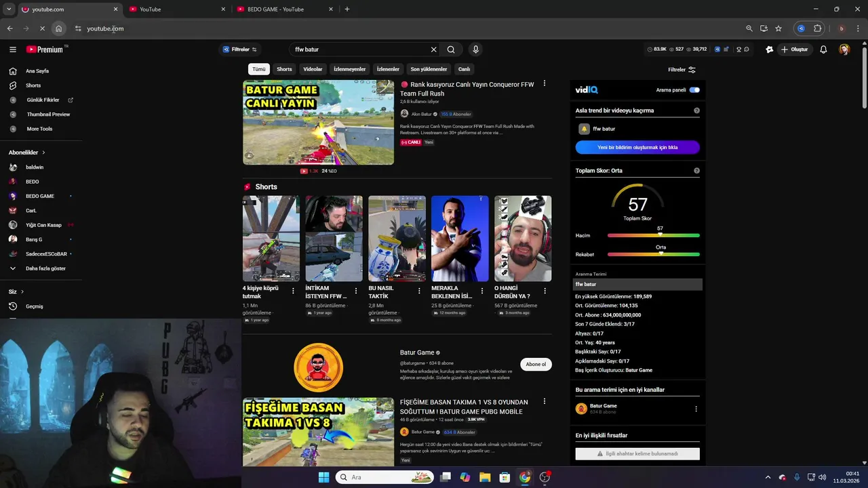Click Chrome address bar youtube.com
This screenshot has height=488, width=868.
105,28
